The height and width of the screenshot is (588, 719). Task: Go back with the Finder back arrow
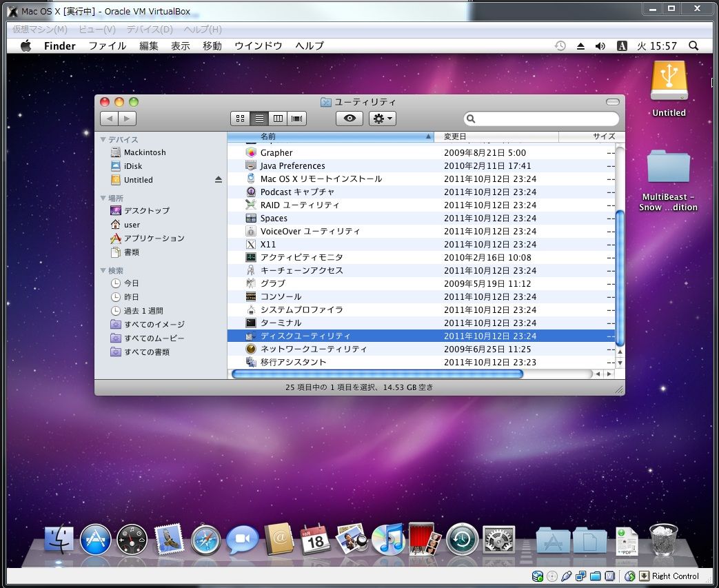pyautogui.click(x=109, y=119)
